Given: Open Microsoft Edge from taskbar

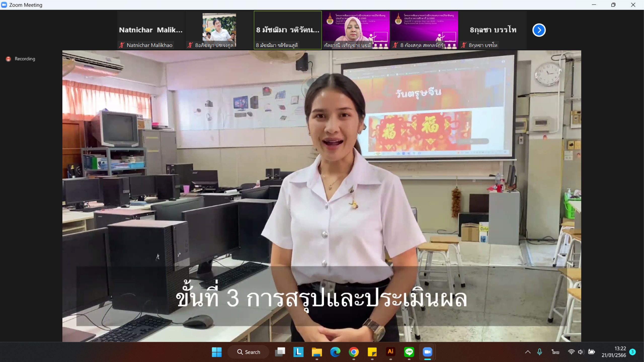Looking at the screenshot, I should pos(335,352).
